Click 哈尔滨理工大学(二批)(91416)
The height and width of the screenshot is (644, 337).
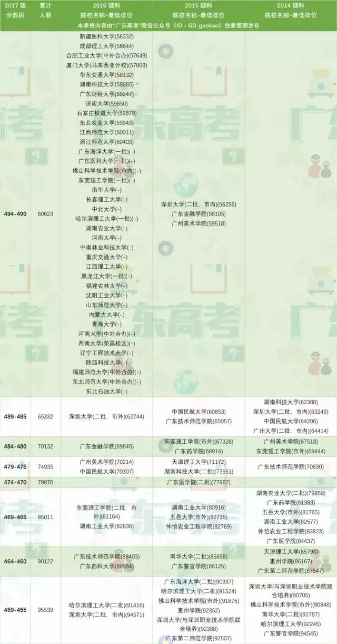pos(106,606)
